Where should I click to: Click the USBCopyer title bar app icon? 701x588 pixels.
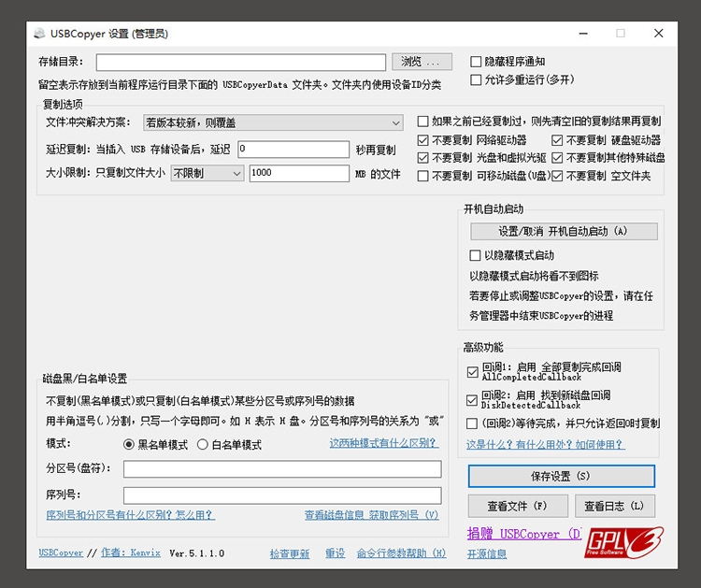[39, 34]
